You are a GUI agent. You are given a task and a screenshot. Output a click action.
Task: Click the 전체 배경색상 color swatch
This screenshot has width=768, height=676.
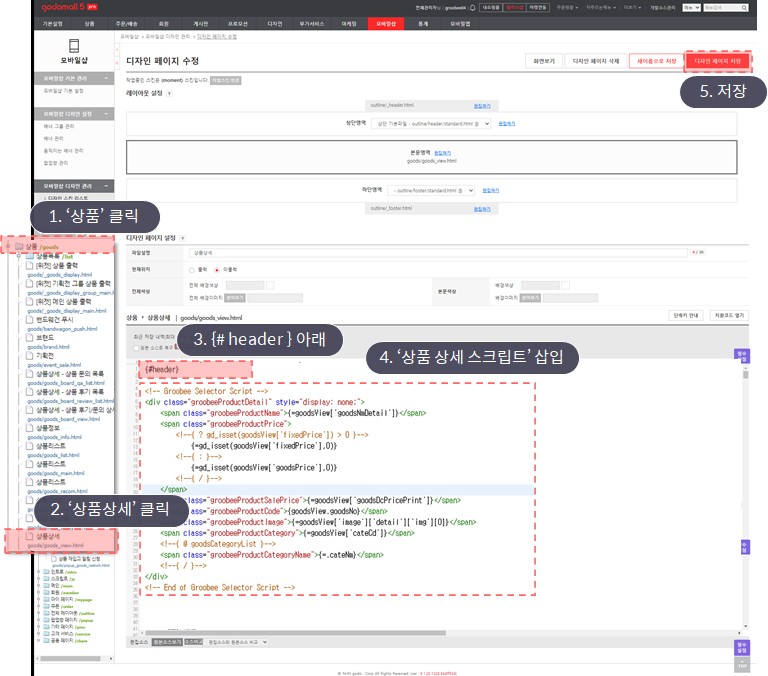[x=270, y=285]
